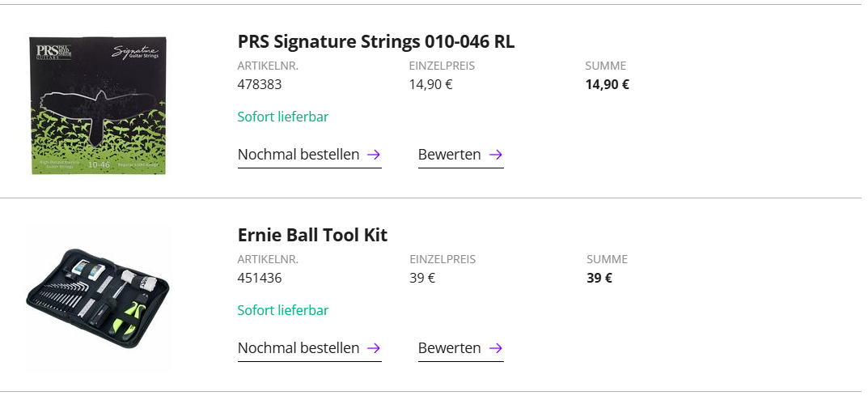Image resolution: width=868 pixels, height=396 pixels.
Task: Click Sofort lieferbar status for Ernie Ball kit
Action: 283,310
